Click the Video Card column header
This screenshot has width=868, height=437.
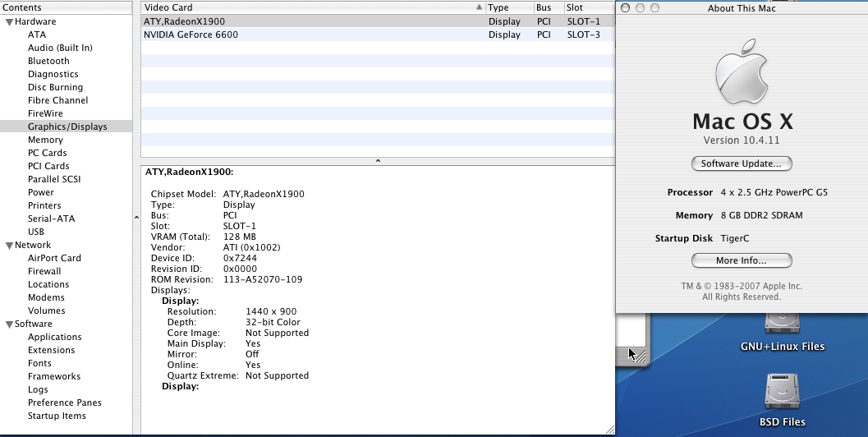[x=313, y=7]
